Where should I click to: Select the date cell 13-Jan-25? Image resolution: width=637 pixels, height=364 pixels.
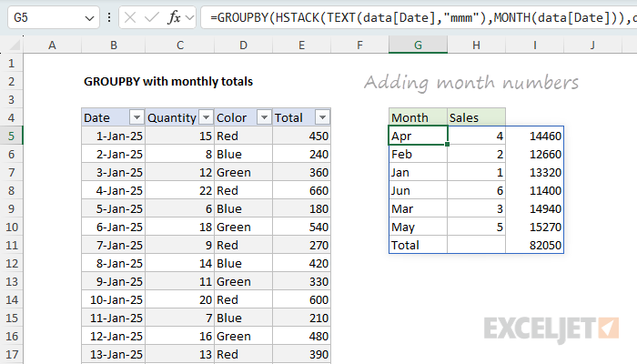pyautogui.click(x=114, y=354)
